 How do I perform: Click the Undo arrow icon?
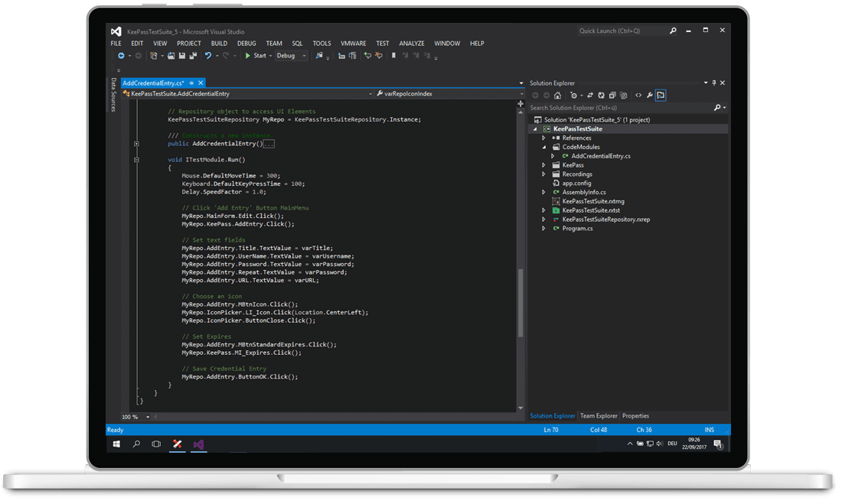(x=207, y=56)
